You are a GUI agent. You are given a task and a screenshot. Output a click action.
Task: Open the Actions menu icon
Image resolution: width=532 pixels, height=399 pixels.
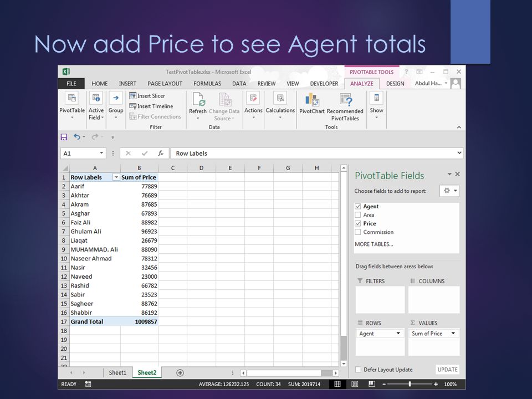[253, 98]
